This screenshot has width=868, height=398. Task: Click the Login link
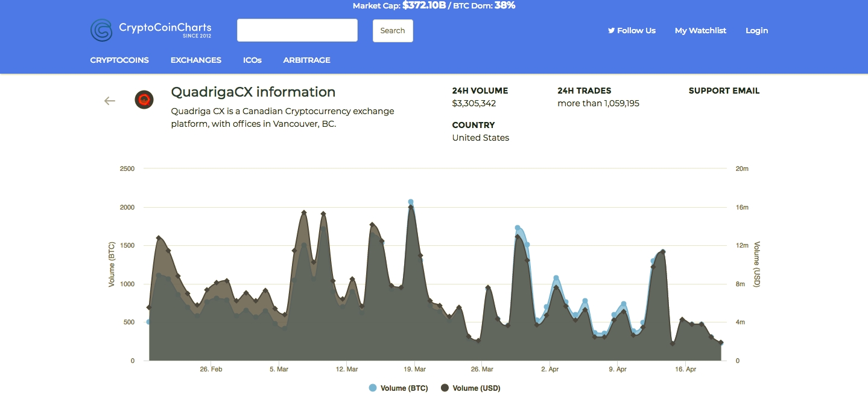(x=756, y=30)
